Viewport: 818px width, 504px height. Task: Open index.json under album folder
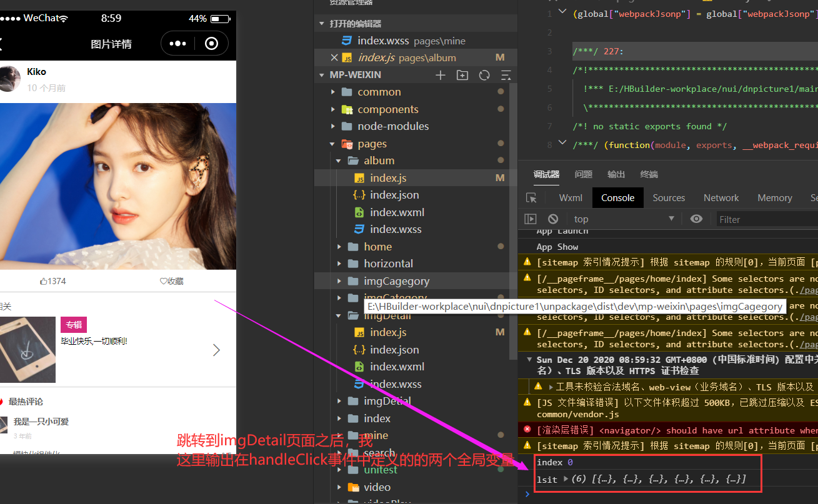pyautogui.click(x=394, y=195)
